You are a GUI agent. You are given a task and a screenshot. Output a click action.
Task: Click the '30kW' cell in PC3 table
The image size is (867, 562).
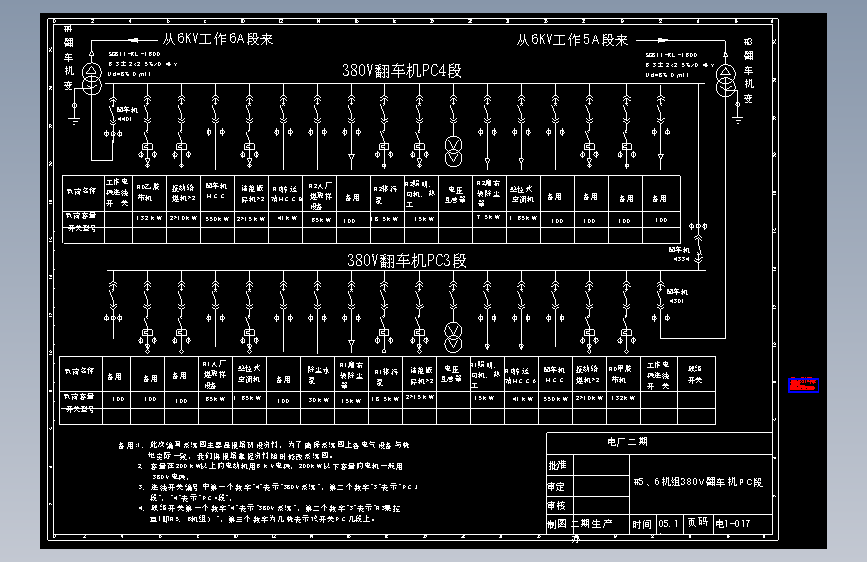pos(318,399)
